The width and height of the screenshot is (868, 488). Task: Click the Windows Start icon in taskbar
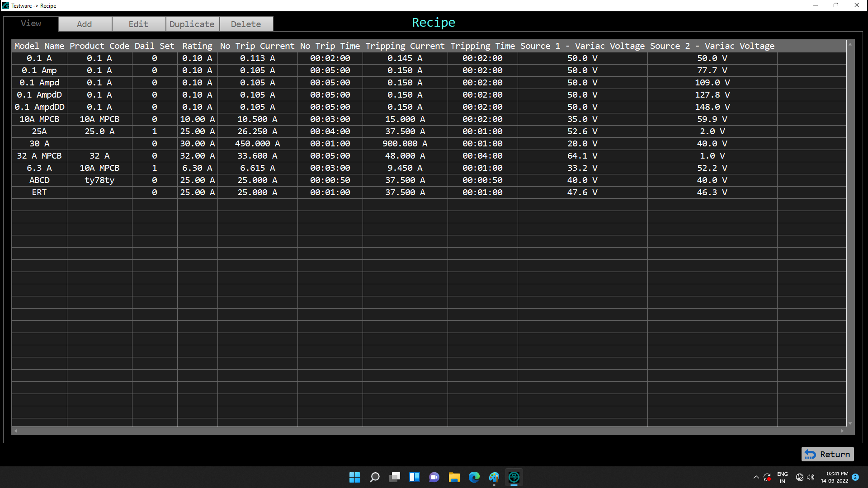355,477
